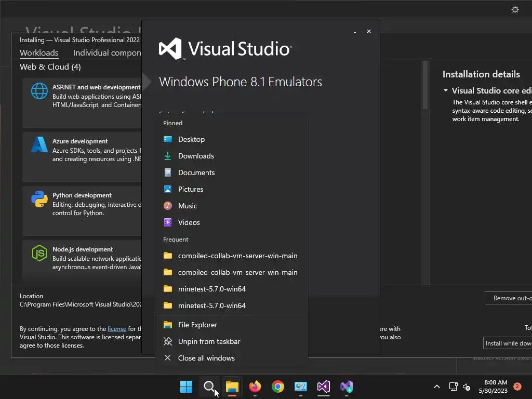This screenshot has height=399, width=532.
Task: Close the Windows Phone 8.1 Emulators dialog
Action: point(369,31)
